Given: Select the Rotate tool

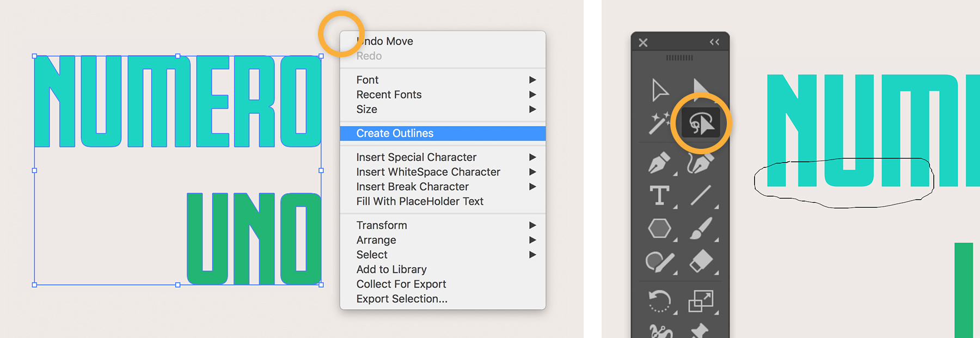Looking at the screenshot, I should [x=659, y=300].
